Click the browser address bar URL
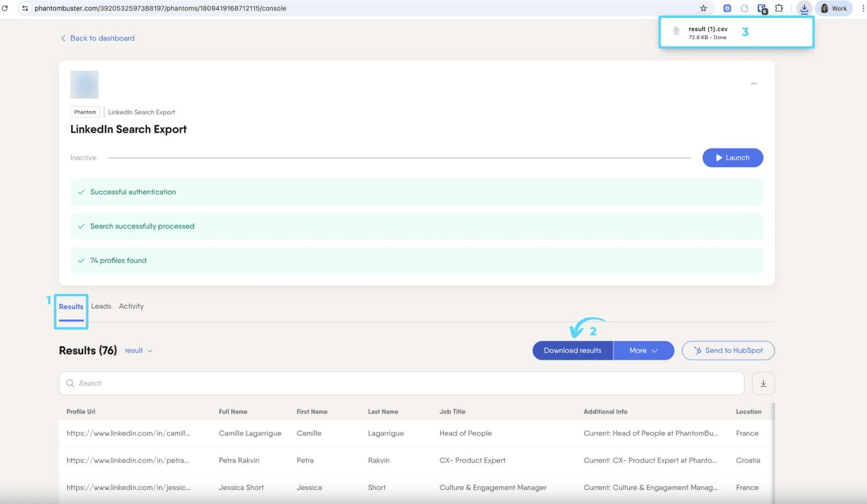The height and width of the screenshot is (504, 867). [x=160, y=8]
